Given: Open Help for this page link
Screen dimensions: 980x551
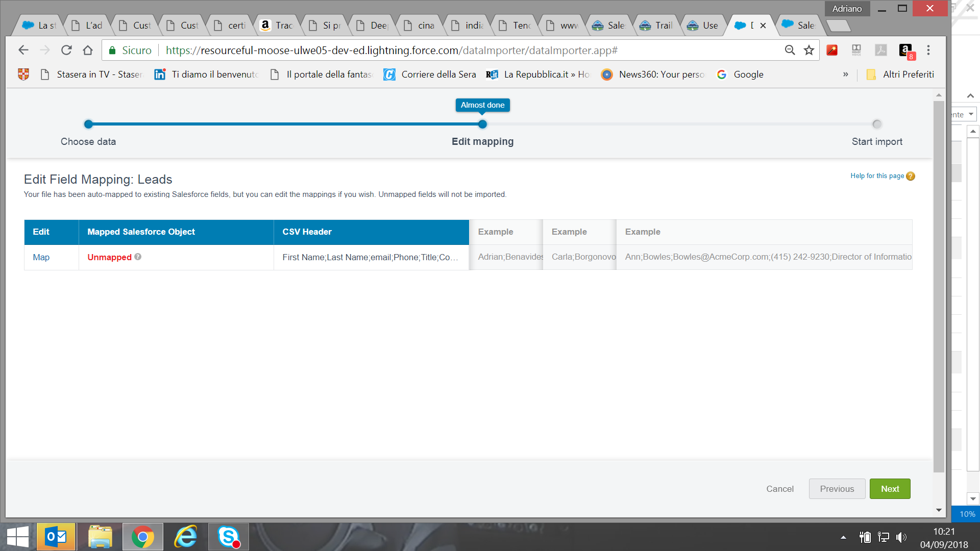Looking at the screenshot, I should [x=877, y=176].
